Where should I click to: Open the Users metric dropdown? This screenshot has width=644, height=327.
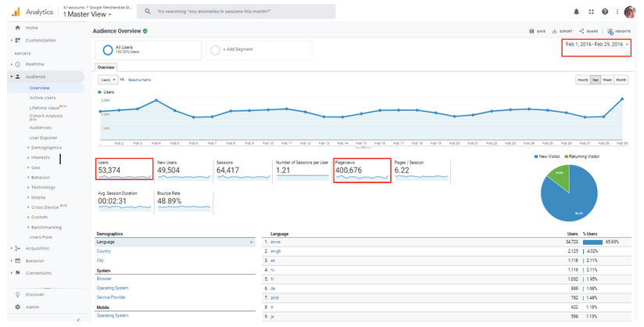(107, 80)
